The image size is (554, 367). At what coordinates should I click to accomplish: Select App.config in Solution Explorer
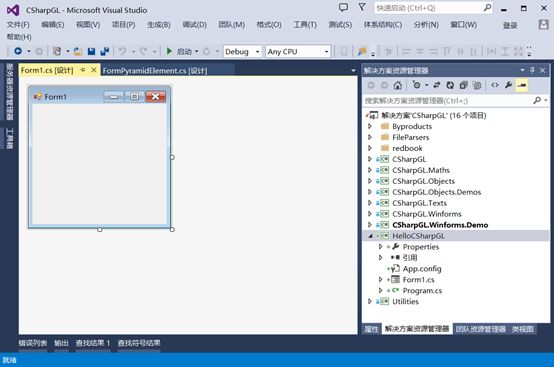[x=422, y=268]
